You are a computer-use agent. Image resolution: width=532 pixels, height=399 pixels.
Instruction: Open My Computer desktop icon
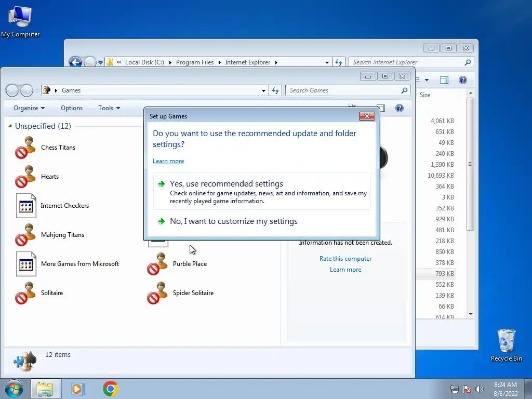[x=20, y=21]
